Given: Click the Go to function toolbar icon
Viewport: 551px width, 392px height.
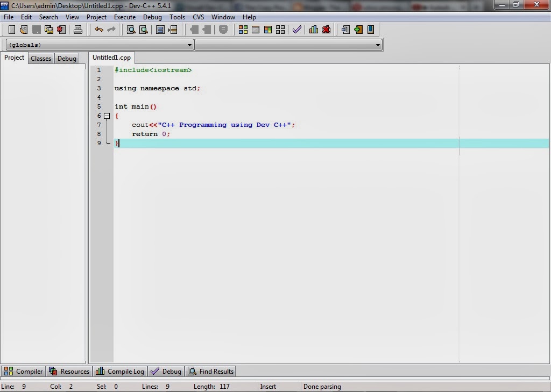Looking at the screenshot, I should click(x=160, y=30).
